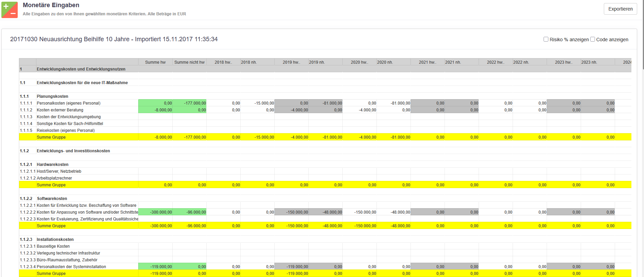Select the Reisekosten (eigenes Personal) row
644x277 pixels.
tap(66, 130)
